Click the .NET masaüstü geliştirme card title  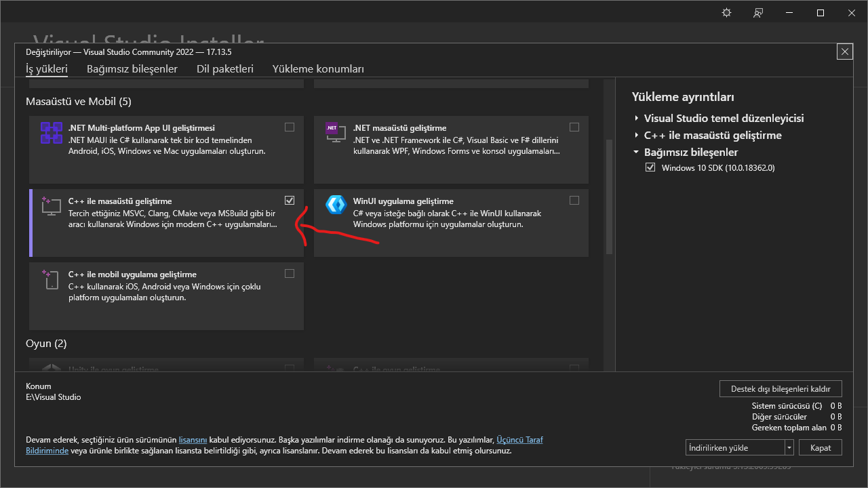click(x=400, y=127)
